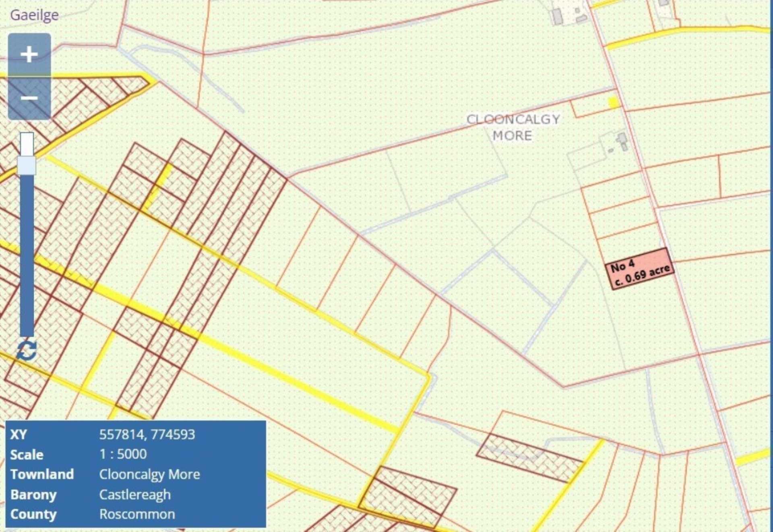Click the Scale value 1 : 5000
This screenshot has width=773, height=532.
(x=123, y=454)
